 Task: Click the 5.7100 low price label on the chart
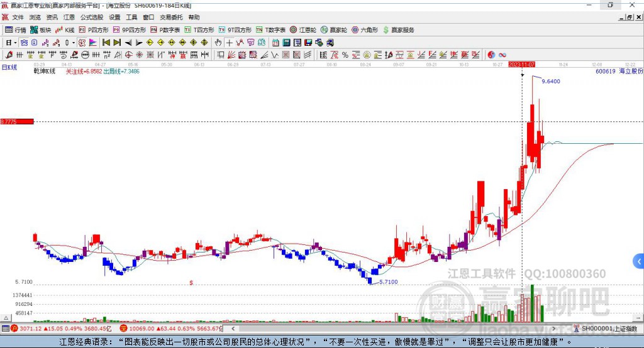pyautogui.click(x=388, y=282)
